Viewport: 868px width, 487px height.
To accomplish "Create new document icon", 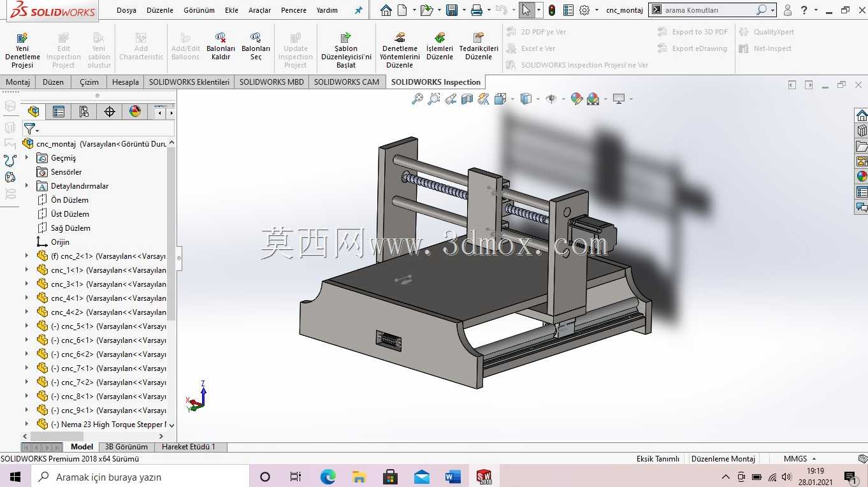I will point(402,10).
